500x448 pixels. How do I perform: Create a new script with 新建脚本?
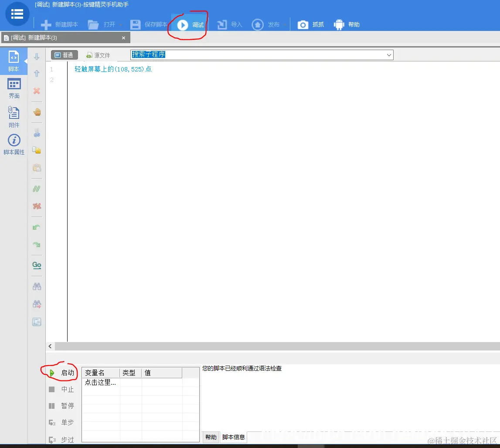pyautogui.click(x=59, y=24)
